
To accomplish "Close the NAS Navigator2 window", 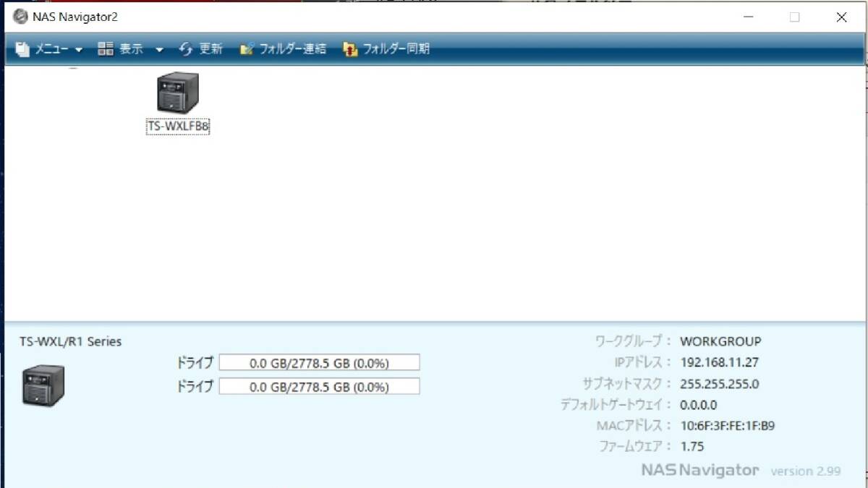I will click(841, 17).
